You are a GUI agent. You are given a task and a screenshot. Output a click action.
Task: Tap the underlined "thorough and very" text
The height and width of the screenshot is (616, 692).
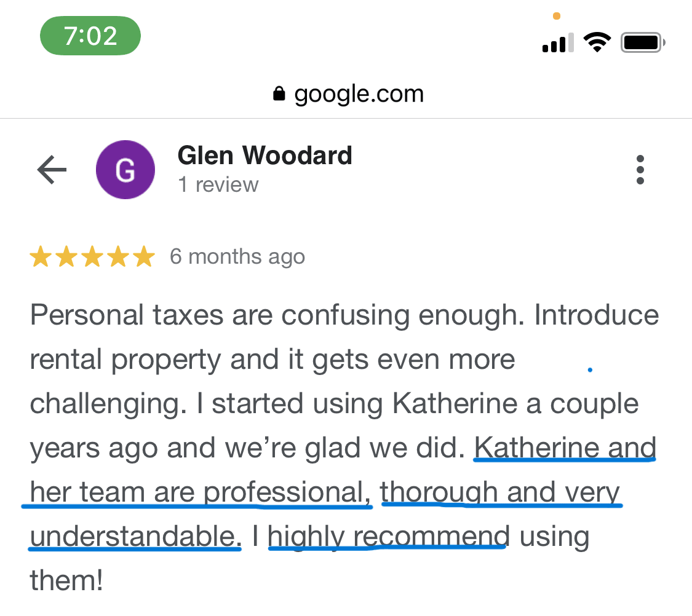(501, 492)
